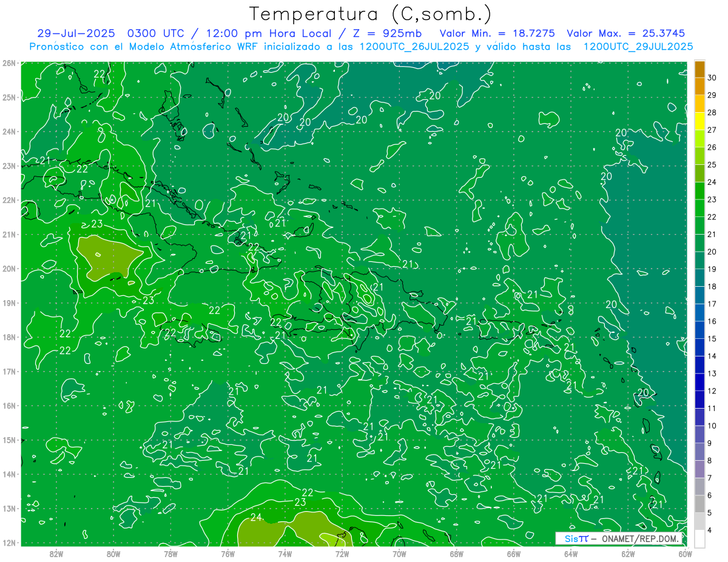Click the legend swatch between 23 and 24
This screenshot has height=562, width=728.
coord(699,190)
